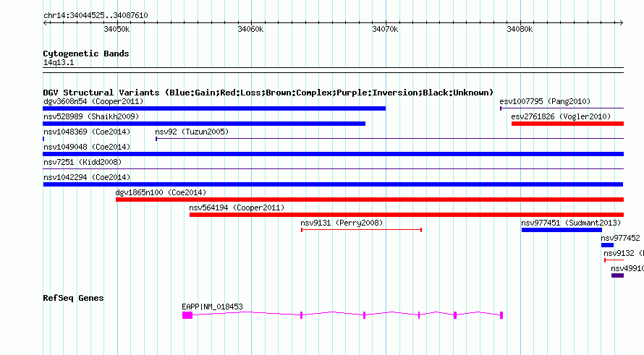The width and height of the screenshot is (644, 355).
Task: Click the esv2761826 (Vogler2010) label
Action: pos(561,116)
